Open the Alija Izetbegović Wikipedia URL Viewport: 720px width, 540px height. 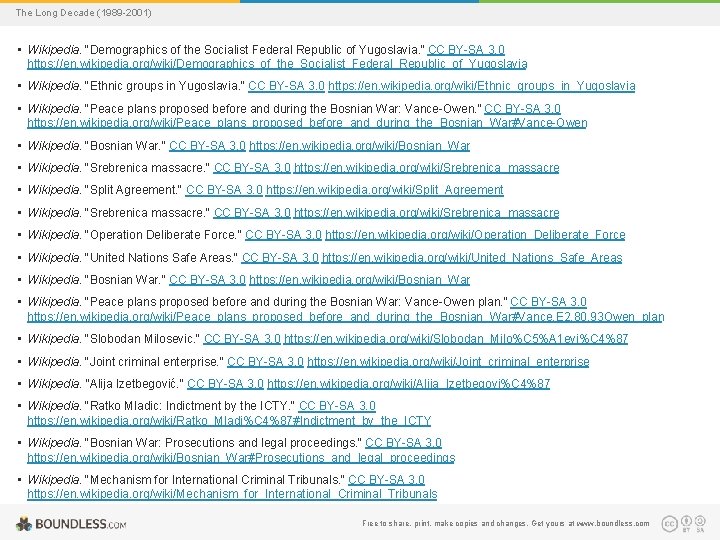(409, 383)
